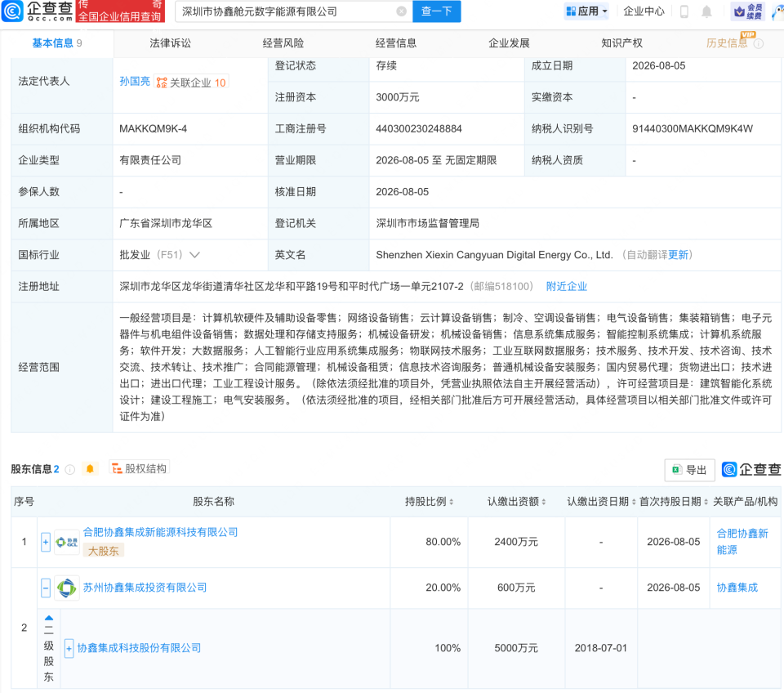Switch to the 基本信息 tab
Screen dimensions: 784x693
point(56,43)
